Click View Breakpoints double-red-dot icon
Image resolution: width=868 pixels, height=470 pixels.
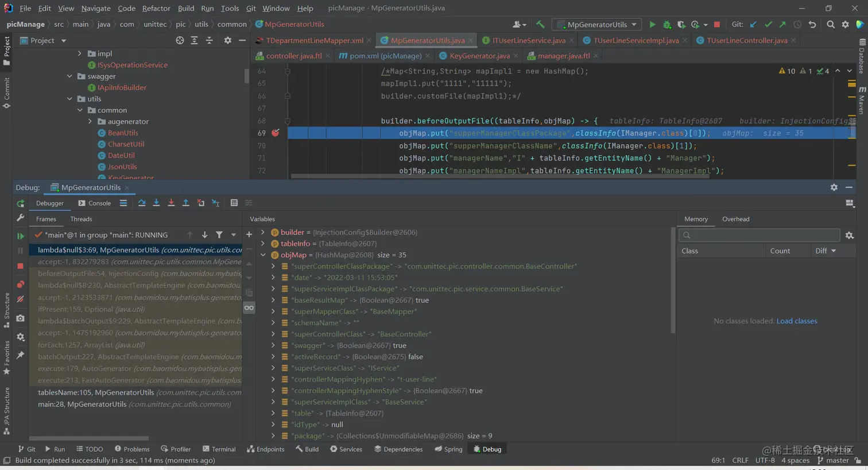pyautogui.click(x=21, y=284)
